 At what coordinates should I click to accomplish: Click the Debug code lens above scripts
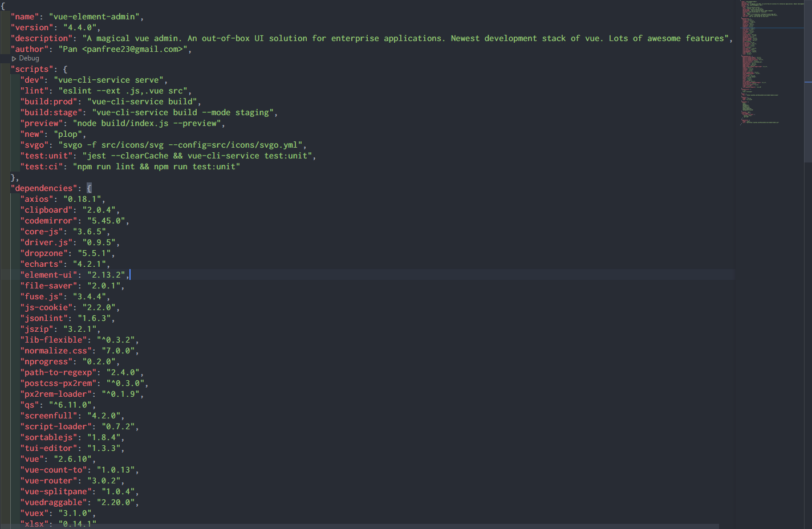coord(29,59)
